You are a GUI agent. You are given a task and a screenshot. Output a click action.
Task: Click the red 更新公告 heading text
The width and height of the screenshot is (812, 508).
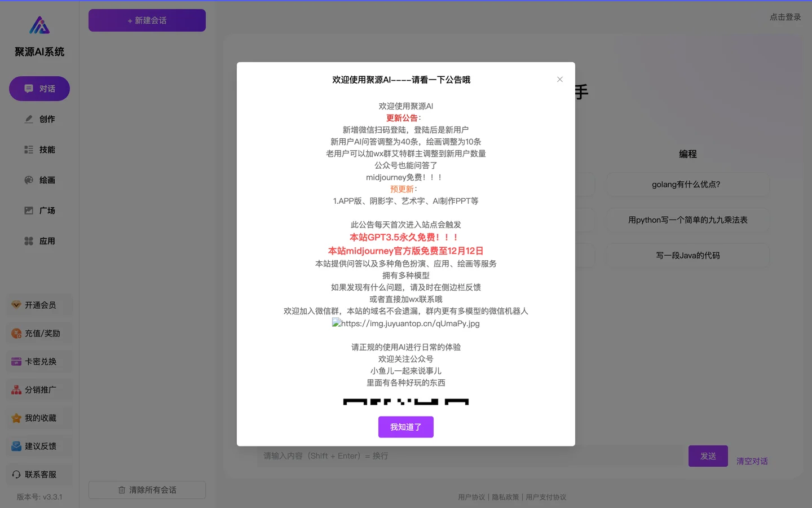[x=402, y=118]
